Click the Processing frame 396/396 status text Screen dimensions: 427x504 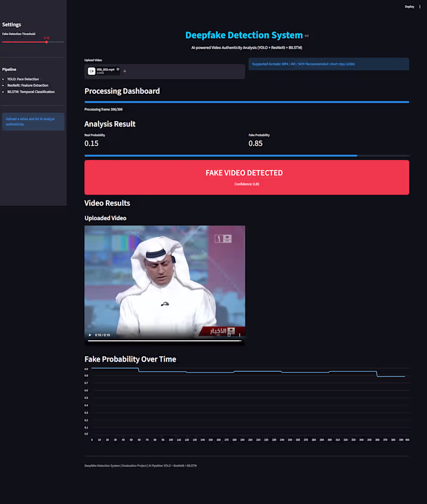point(104,109)
